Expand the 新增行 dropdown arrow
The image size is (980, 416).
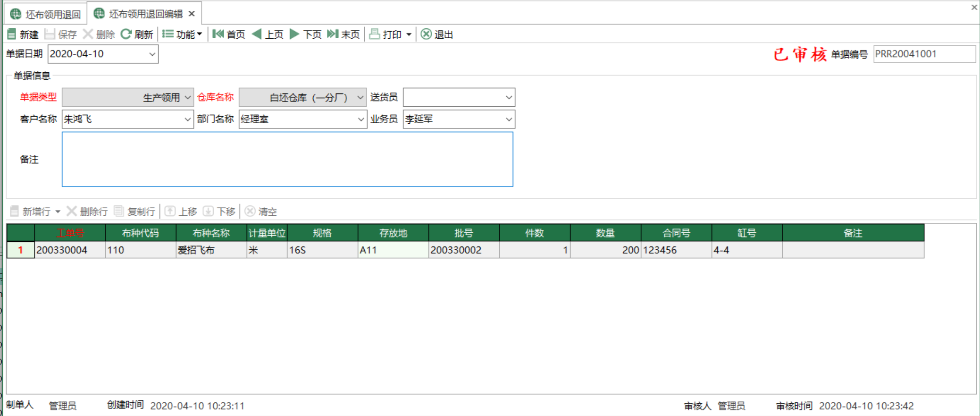(58, 212)
